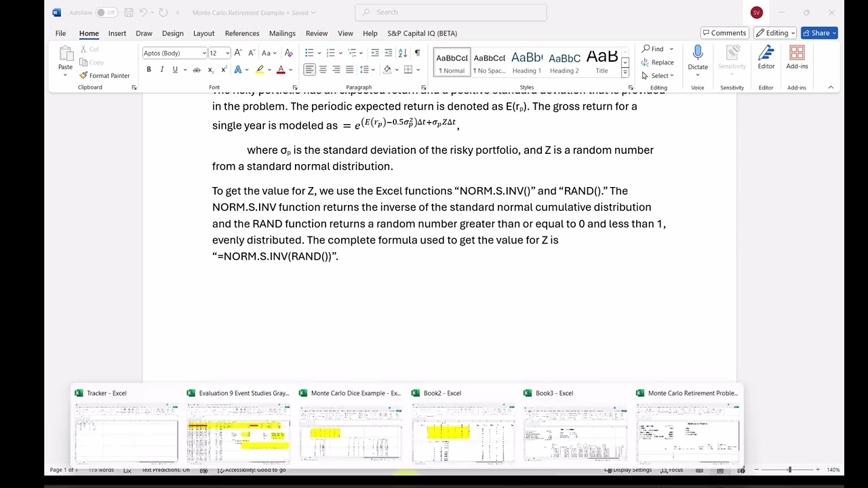Apply Underline formatting
The height and width of the screenshot is (488, 868).
175,70
